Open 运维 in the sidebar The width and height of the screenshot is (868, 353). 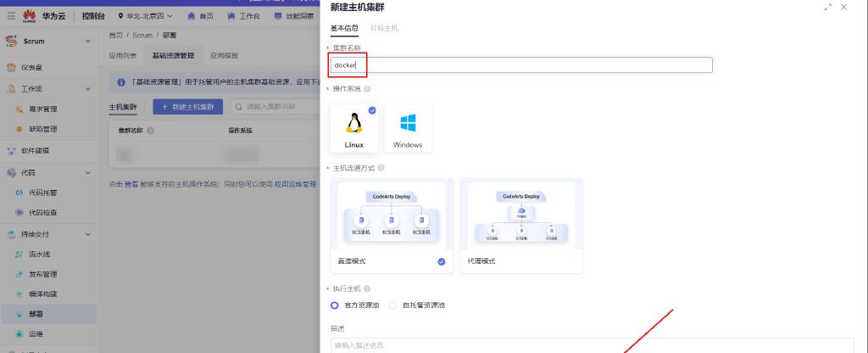point(36,333)
